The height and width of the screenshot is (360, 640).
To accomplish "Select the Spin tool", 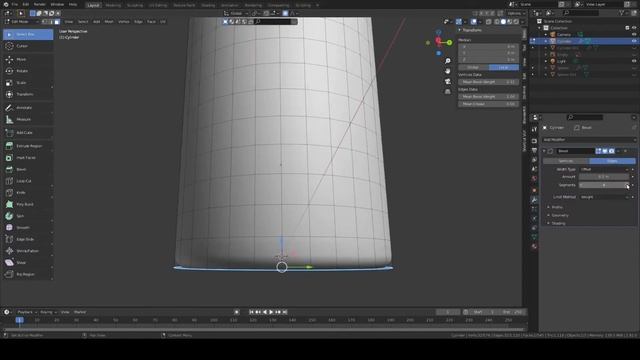I will (x=28, y=216).
